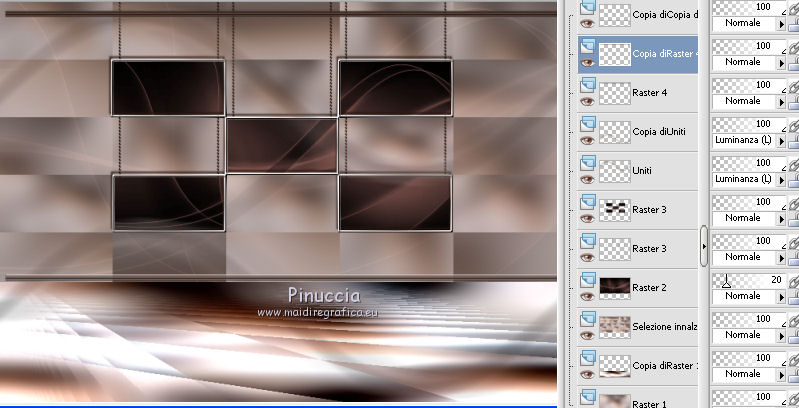Click the raster layer type icon of Raster 4

point(588,85)
